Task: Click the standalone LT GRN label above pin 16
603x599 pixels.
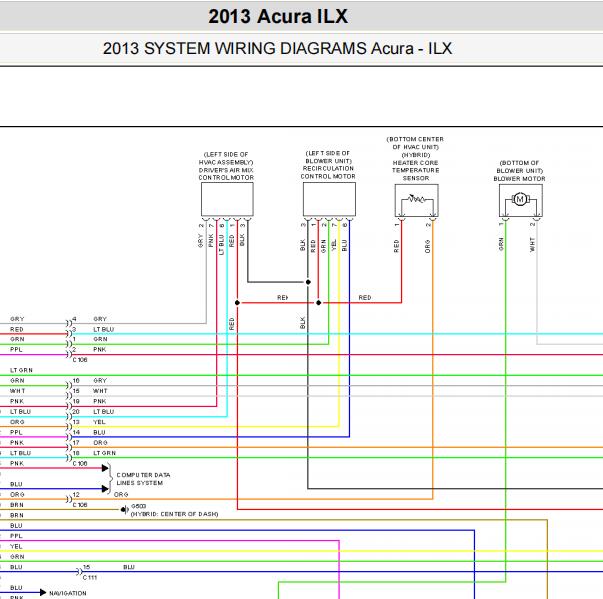Action: pos(21,370)
